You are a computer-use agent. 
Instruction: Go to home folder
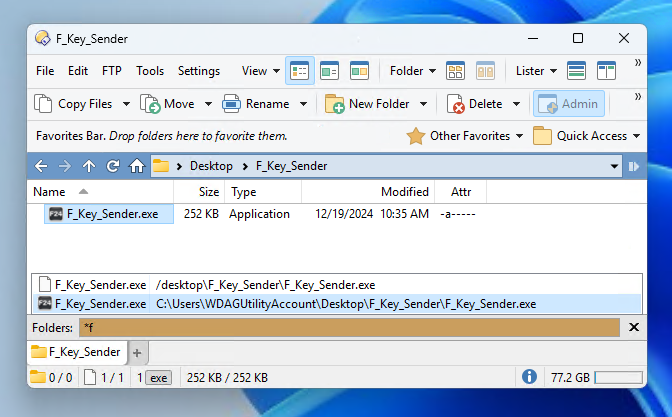click(x=137, y=166)
